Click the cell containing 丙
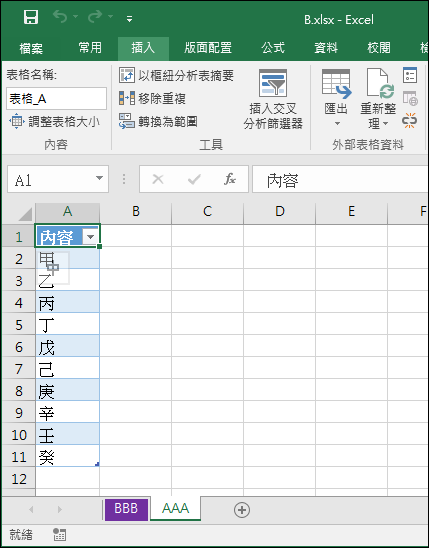The width and height of the screenshot is (429, 548). [67, 303]
